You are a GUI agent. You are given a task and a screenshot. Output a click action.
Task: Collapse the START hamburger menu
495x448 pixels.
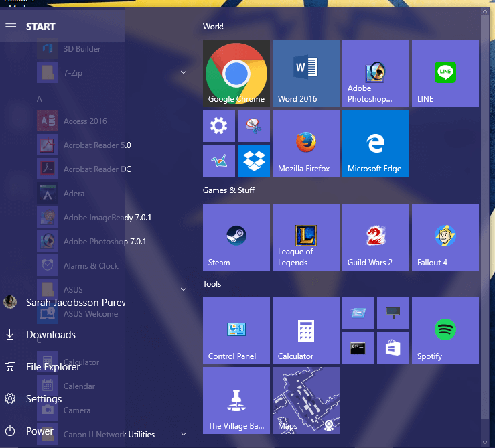point(11,27)
